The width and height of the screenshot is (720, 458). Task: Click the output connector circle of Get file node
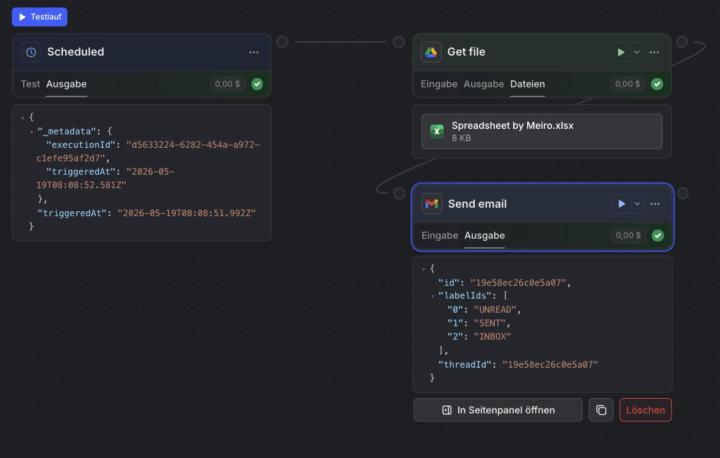pyautogui.click(x=682, y=42)
